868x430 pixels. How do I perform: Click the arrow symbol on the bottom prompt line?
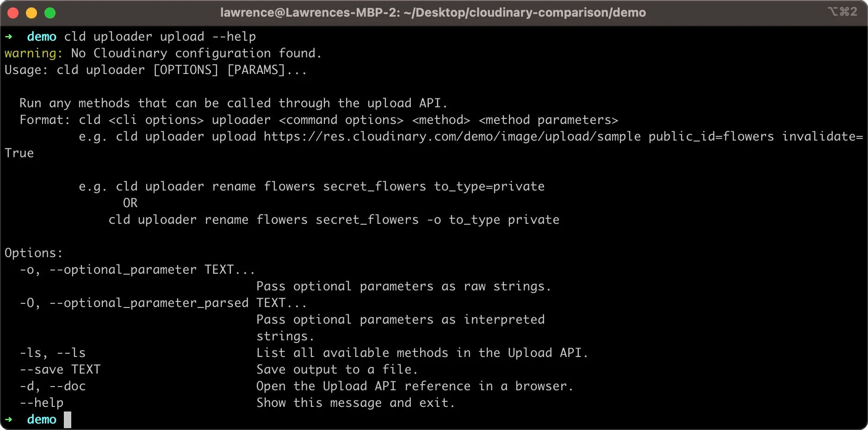(x=8, y=419)
